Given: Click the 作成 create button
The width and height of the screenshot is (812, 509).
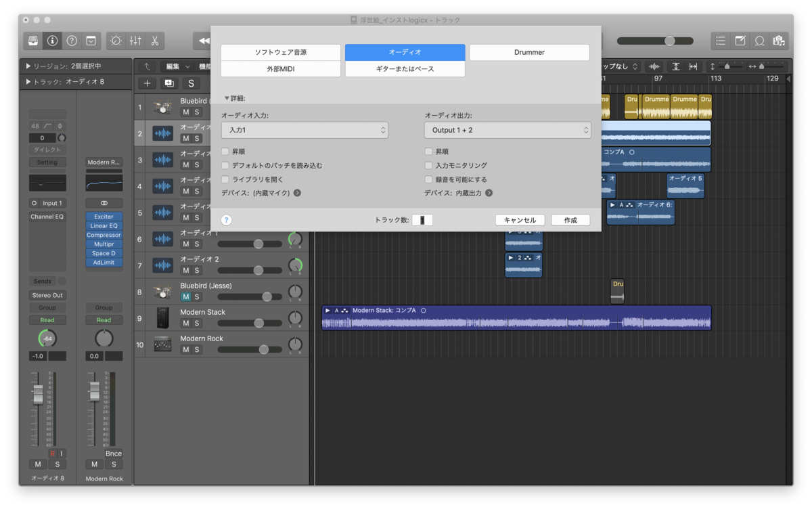Looking at the screenshot, I should pyautogui.click(x=570, y=220).
